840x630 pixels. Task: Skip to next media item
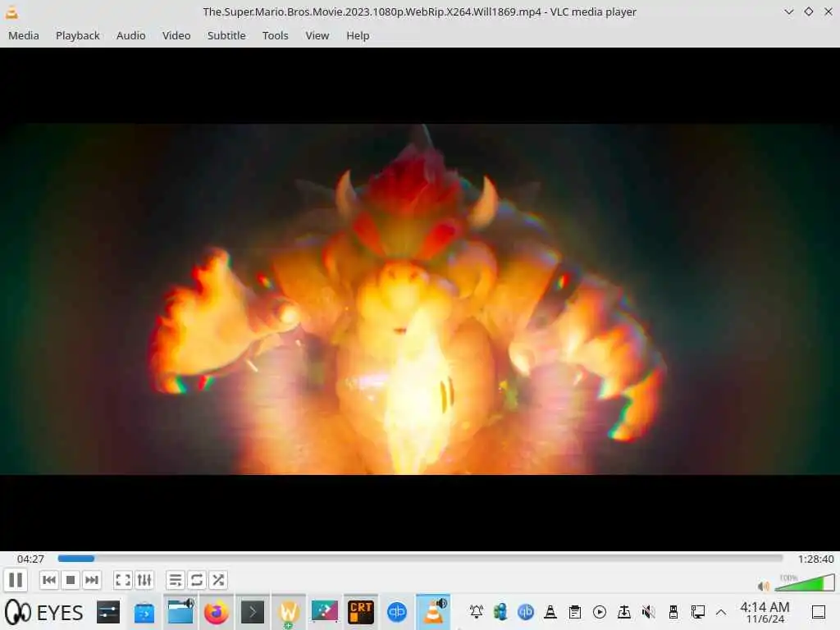point(92,580)
